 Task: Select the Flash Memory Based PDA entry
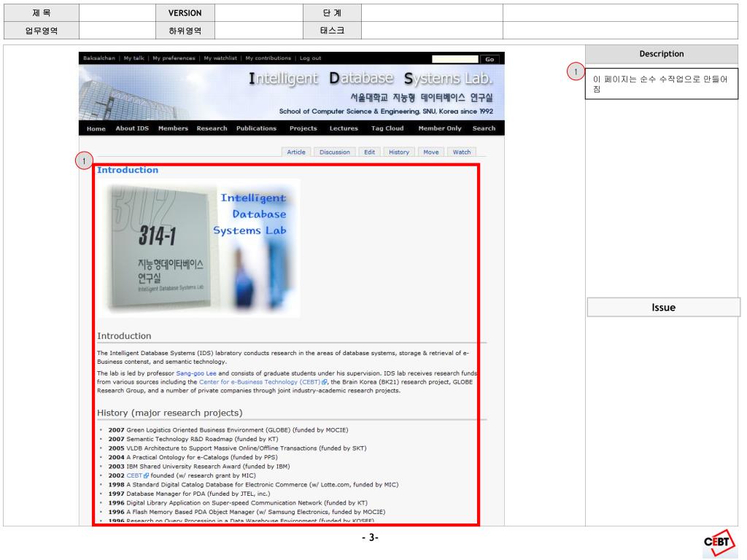(x=247, y=512)
